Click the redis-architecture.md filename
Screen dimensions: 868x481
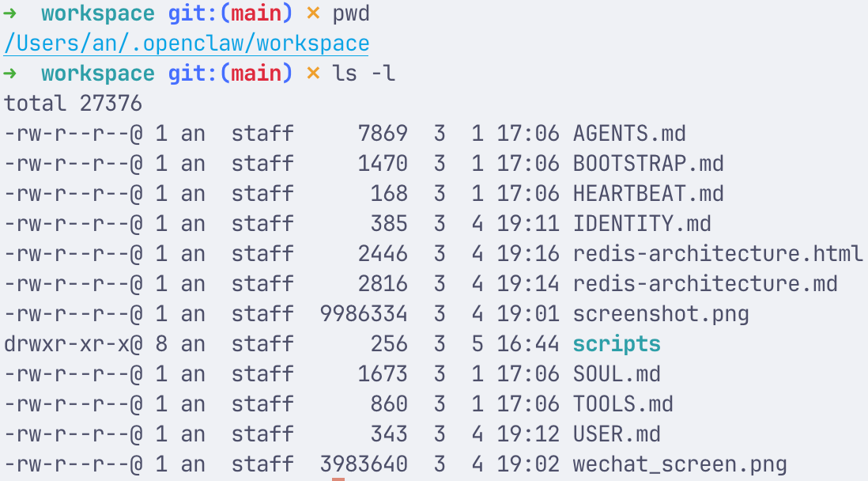coord(705,284)
